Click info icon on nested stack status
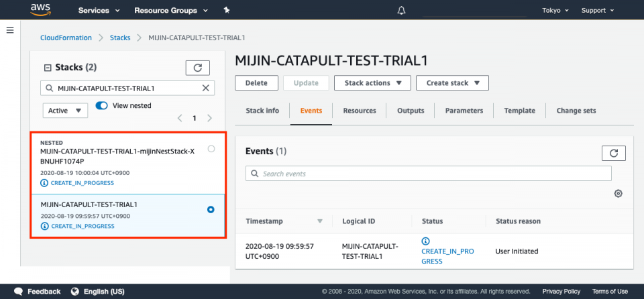The height and width of the screenshot is (299, 644). coord(44,183)
